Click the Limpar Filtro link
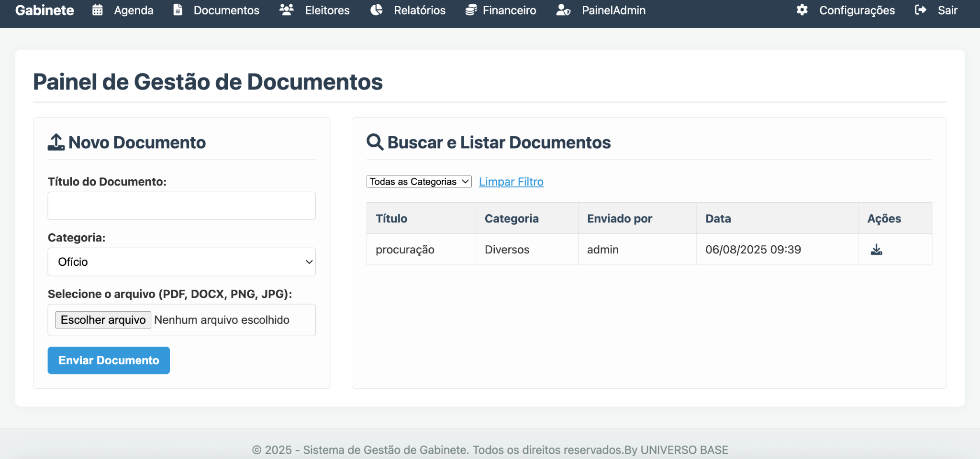980x459 pixels. pos(511,182)
